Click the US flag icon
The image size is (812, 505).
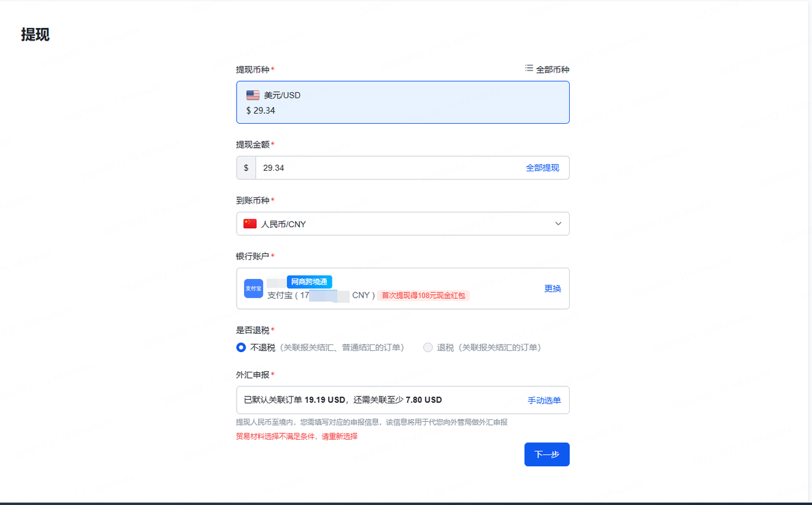(253, 95)
